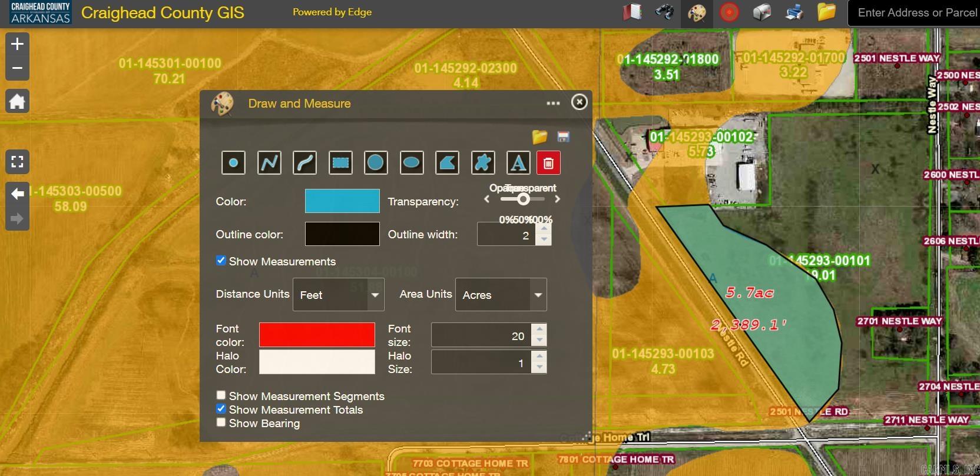Enable Show Measurement Segments

click(x=221, y=395)
